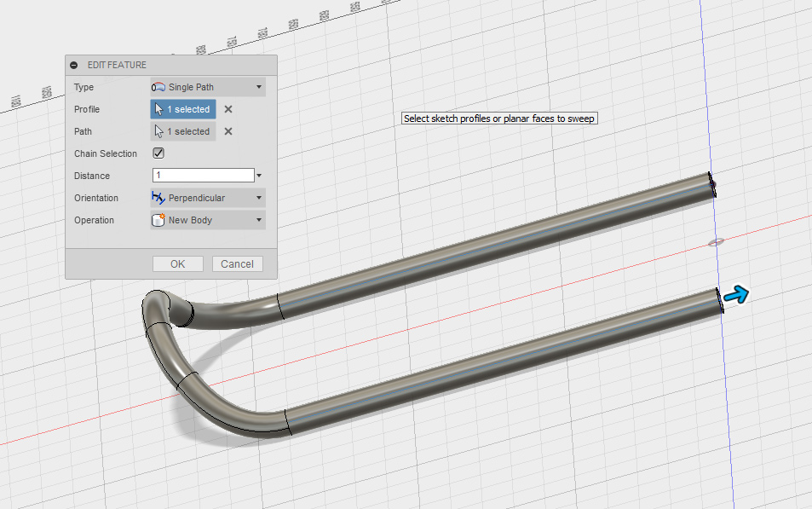Expand the Distance field arrow menu
The height and width of the screenshot is (509, 812).
coord(259,176)
